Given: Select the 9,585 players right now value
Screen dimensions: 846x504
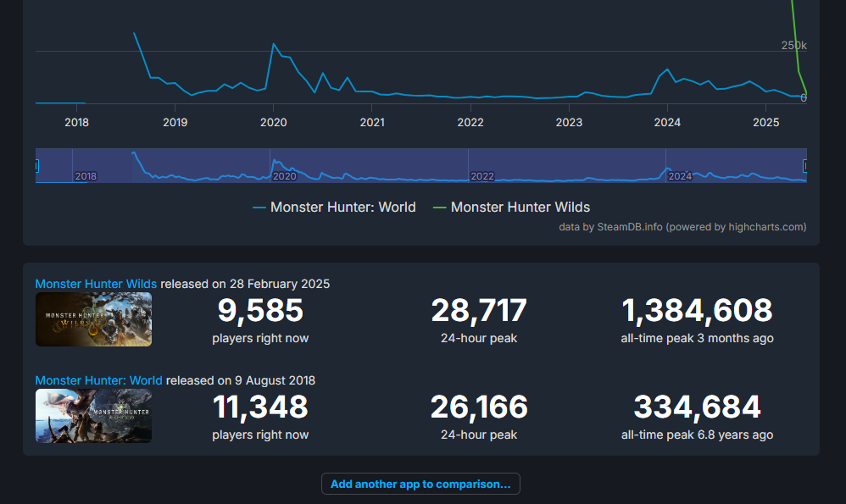Looking at the screenshot, I should coord(260,311).
